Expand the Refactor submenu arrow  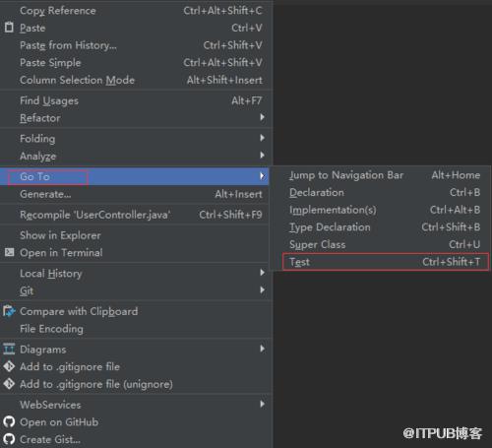(x=262, y=117)
